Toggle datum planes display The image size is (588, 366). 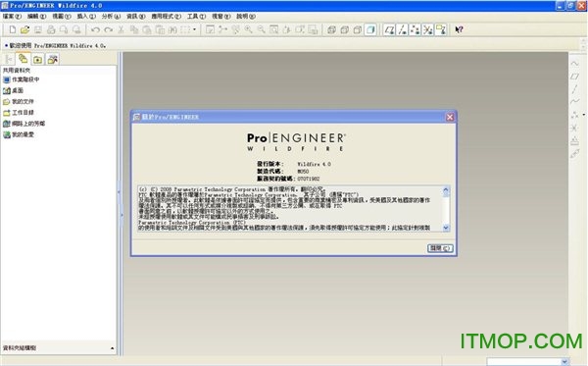389,29
